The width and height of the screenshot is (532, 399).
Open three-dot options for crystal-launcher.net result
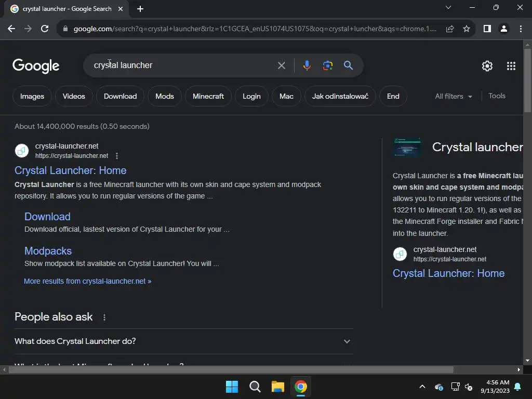(x=117, y=156)
